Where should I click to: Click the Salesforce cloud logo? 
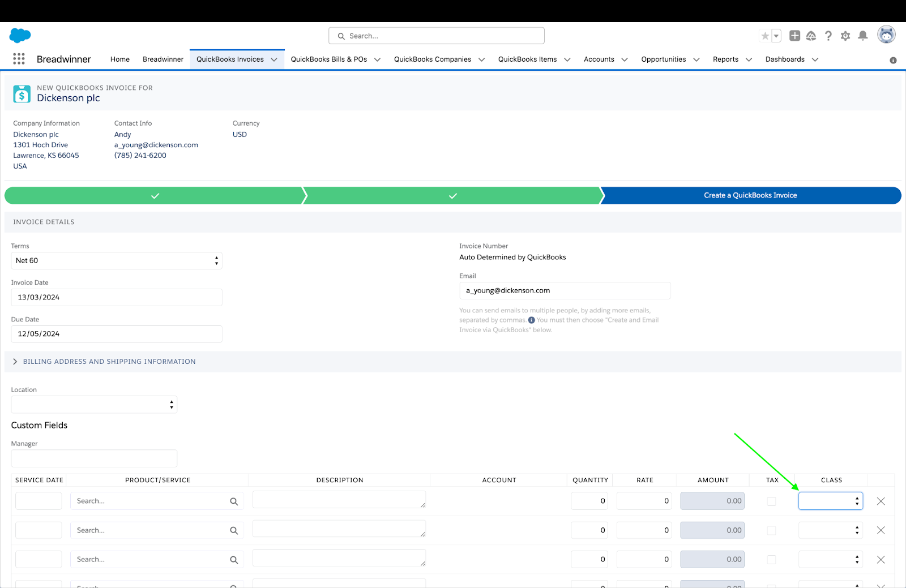click(x=20, y=36)
